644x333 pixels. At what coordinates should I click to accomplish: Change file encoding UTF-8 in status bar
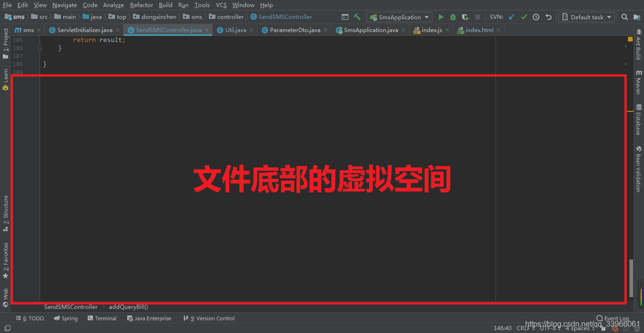550,328
